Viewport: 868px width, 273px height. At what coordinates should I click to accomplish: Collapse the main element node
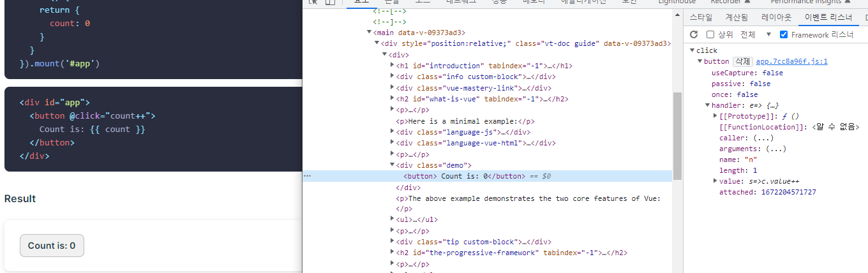(x=369, y=33)
